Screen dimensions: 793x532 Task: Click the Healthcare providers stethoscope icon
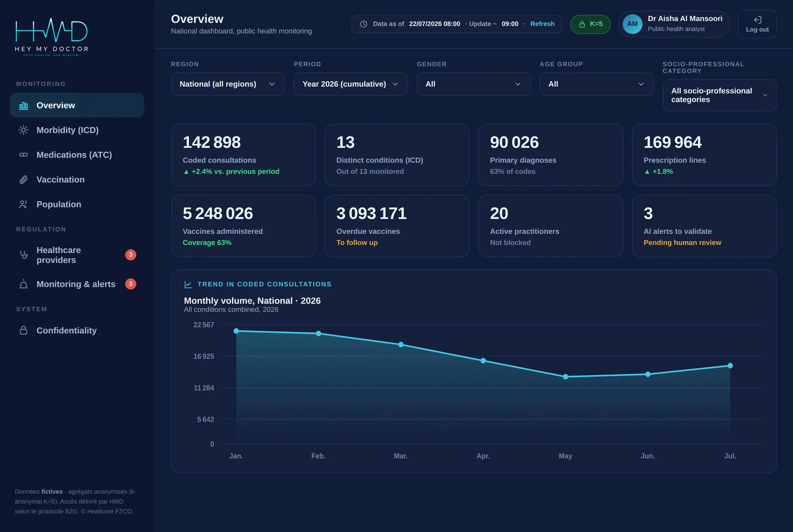(x=24, y=255)
